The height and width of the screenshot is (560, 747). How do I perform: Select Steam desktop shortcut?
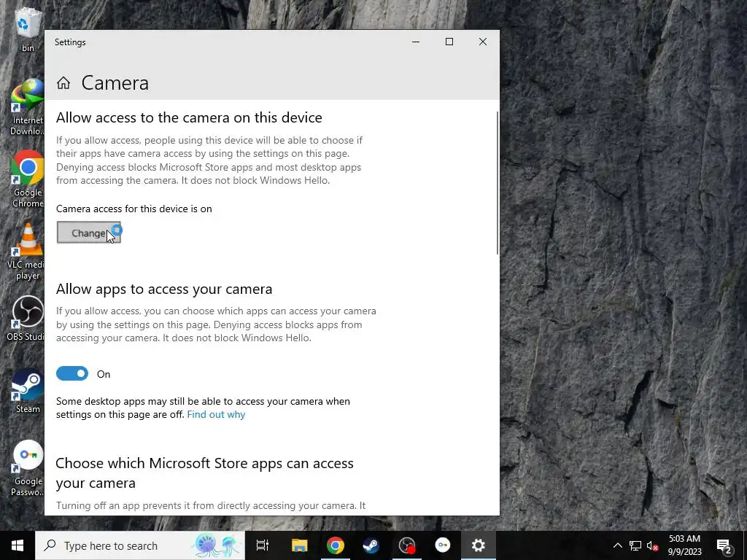click(28, 392)
